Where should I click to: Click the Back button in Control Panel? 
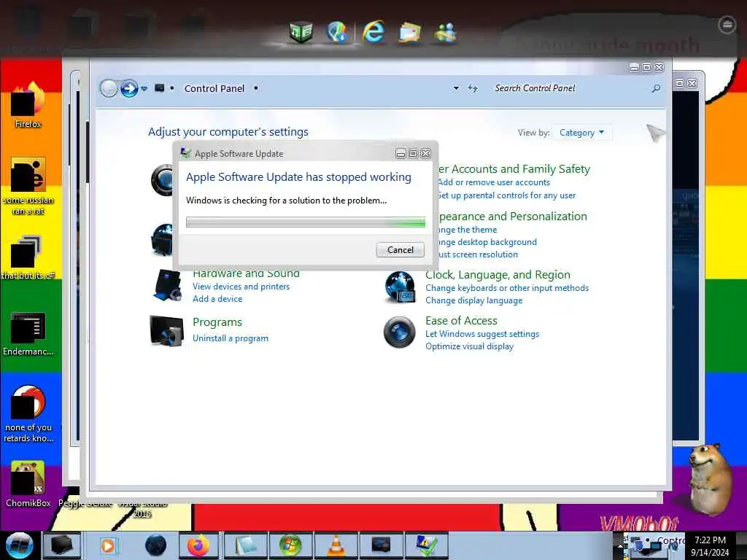(109, 88)
